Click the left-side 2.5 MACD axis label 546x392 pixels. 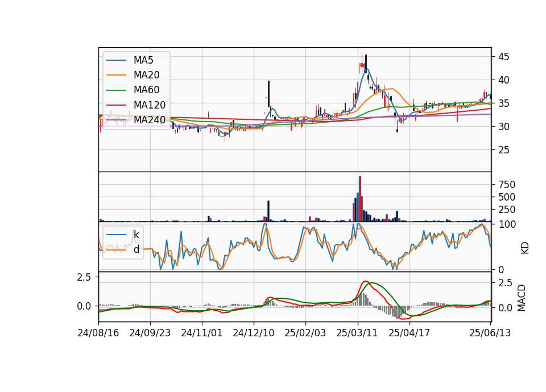[x=84, y=277]
